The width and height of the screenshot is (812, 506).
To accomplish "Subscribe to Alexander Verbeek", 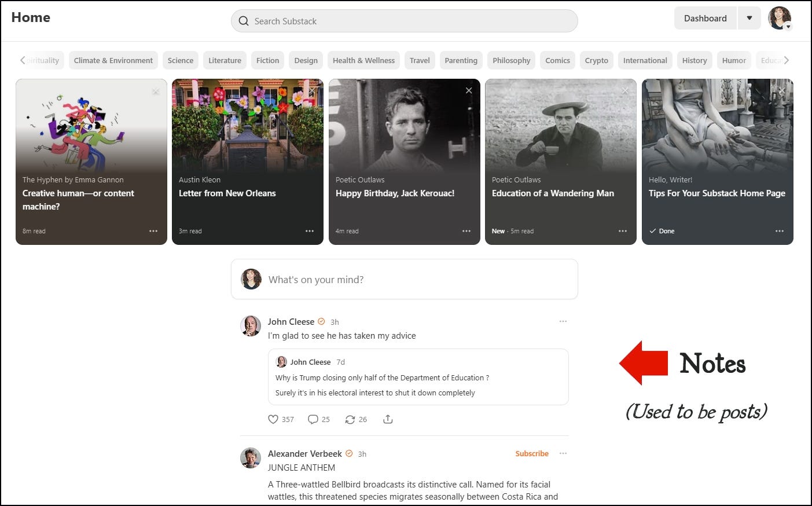I will click(532, 453).
